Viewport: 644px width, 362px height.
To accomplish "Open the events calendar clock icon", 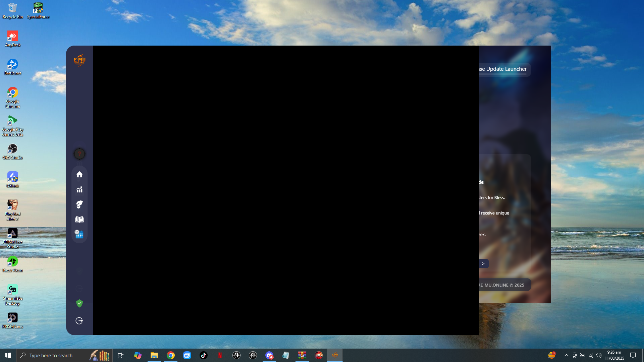I will (x=79, y=234).
